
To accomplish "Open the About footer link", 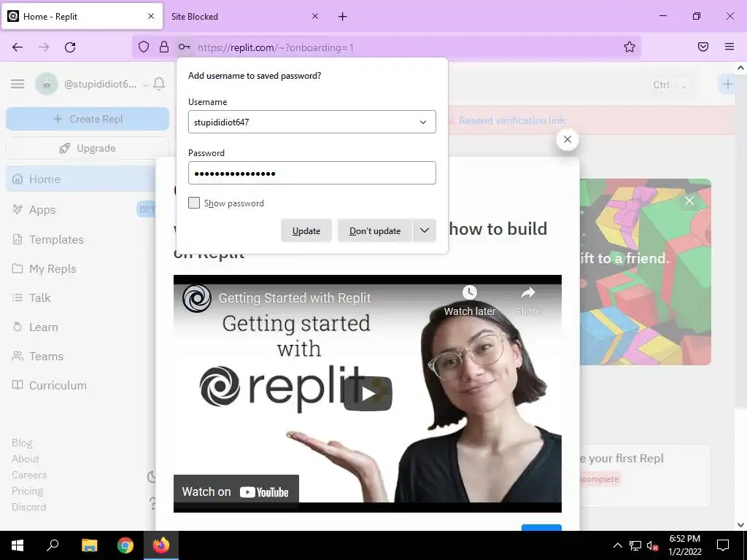I will 26,459.
